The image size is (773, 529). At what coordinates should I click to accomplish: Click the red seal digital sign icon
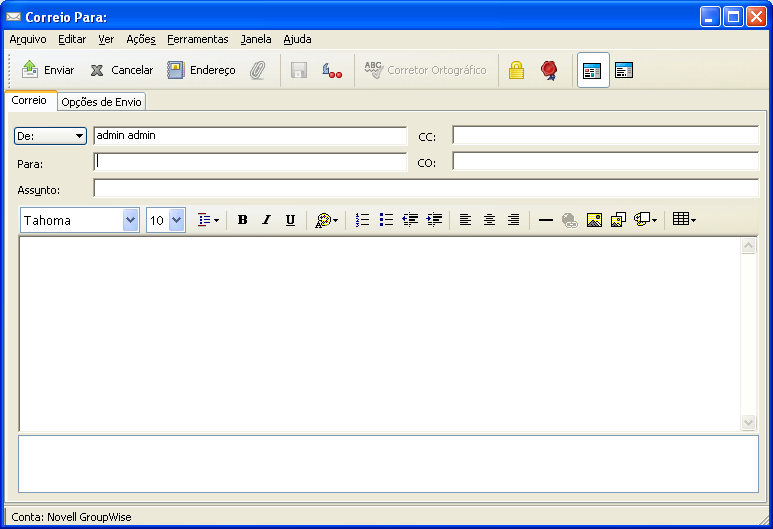549,70
